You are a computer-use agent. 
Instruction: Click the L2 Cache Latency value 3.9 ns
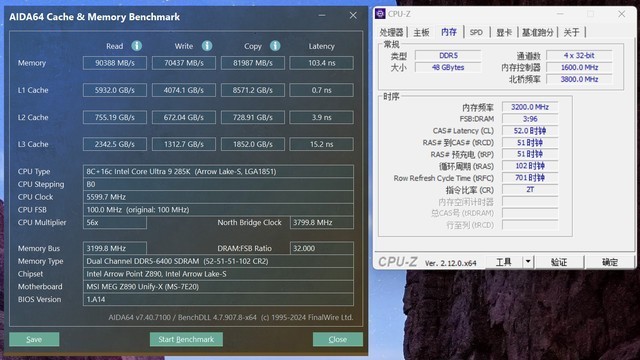pyautogui.click(x=322, y=117)
